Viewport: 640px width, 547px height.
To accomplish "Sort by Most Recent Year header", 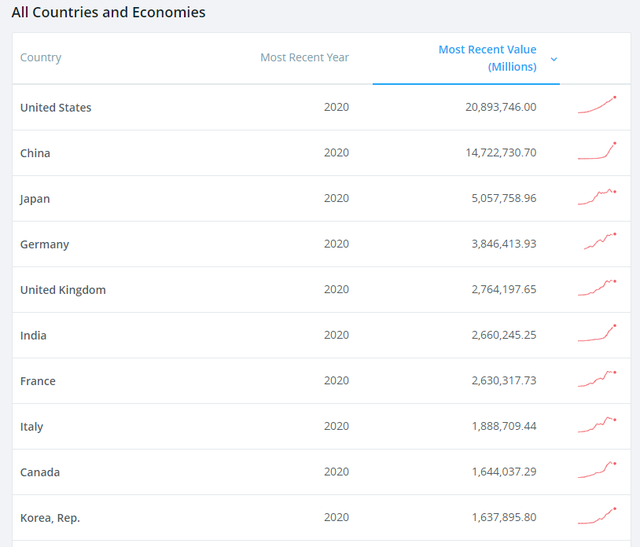I will point(304,58).
